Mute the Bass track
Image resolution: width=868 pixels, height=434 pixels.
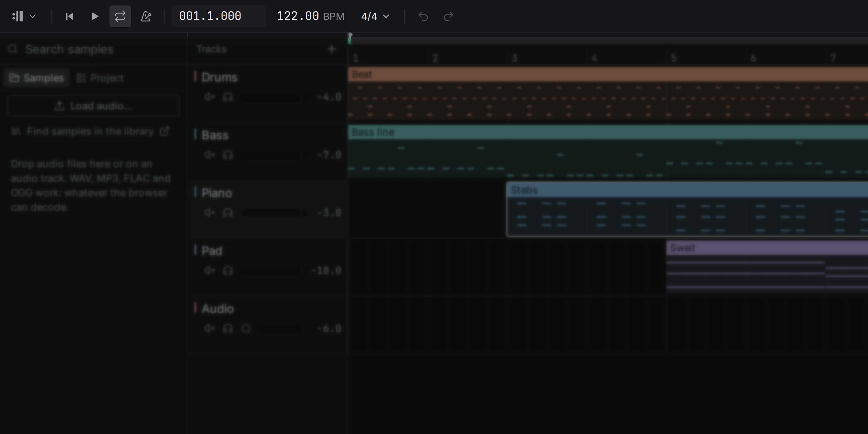pyautogui.click(x=209, y=155)
